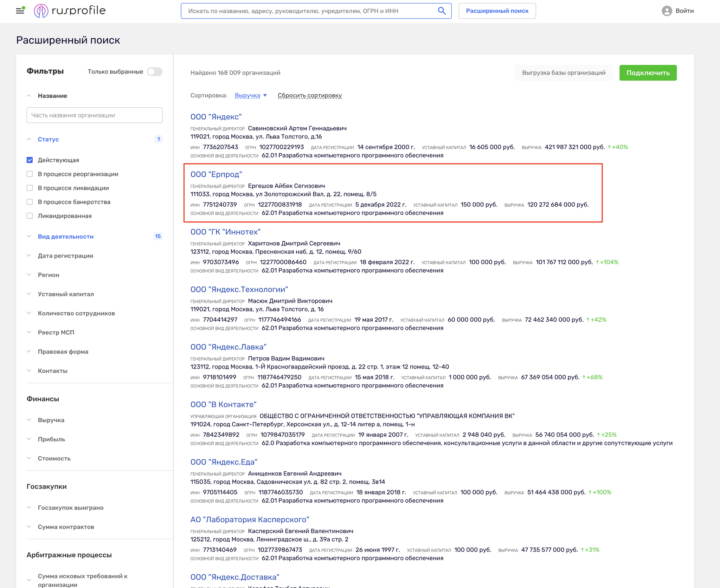
Task: Open the hamburger menu icon
Action: (20, 11)
